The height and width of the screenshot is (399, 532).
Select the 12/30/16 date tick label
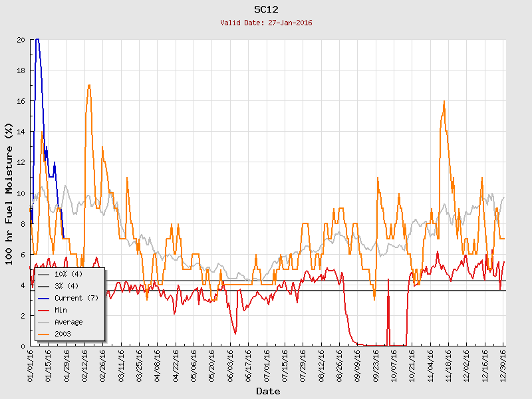coord(503,365)
